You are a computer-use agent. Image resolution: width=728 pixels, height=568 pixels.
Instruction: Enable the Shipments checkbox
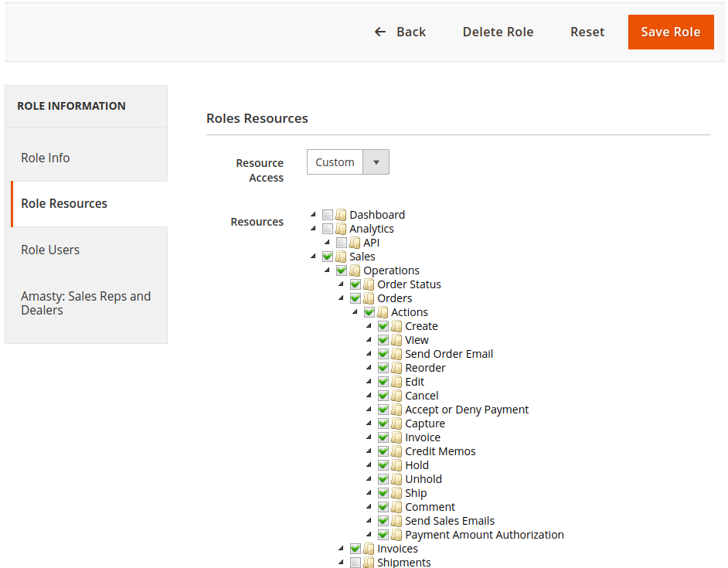[x=355, y=563]
